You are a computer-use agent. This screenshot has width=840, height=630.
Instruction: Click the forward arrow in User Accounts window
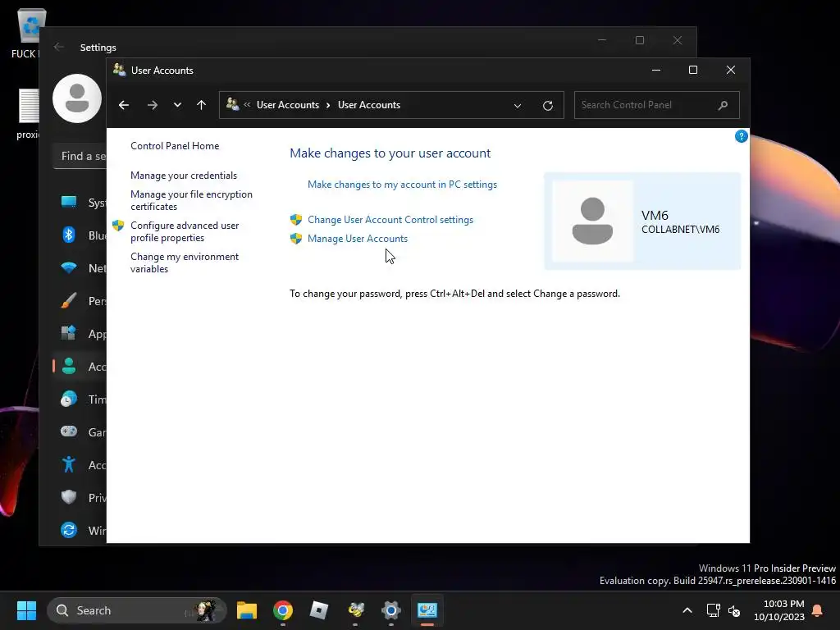click(x=152, y=105)
